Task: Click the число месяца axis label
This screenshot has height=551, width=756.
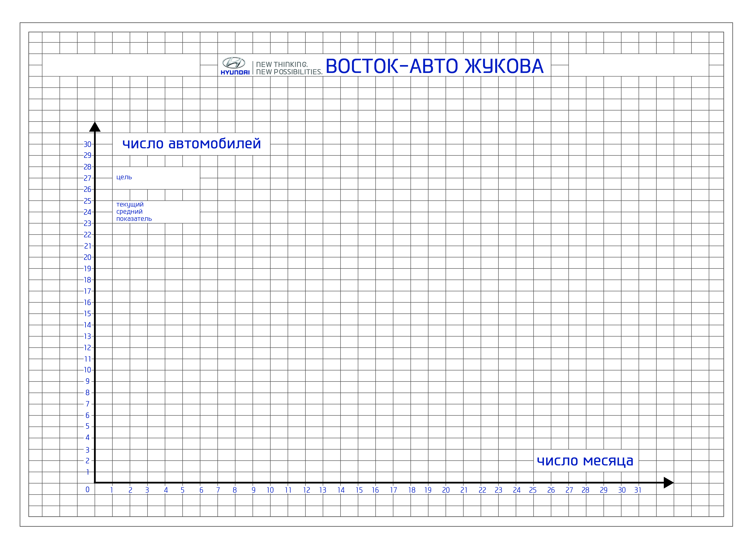Action: [x=585, y=461]
